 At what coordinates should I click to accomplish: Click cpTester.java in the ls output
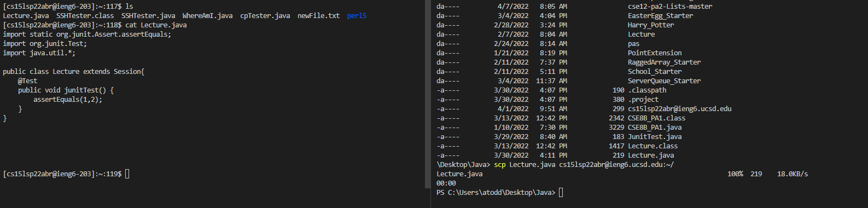click(265, 16)
